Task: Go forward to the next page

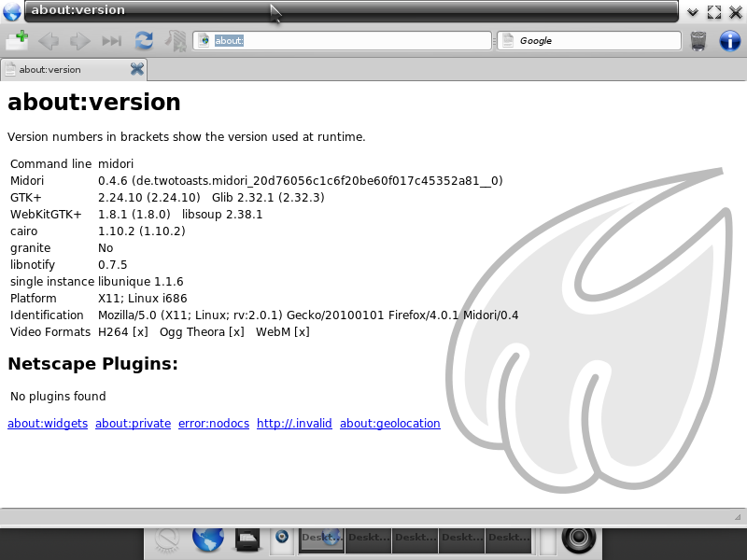Action: pos(79,41)
